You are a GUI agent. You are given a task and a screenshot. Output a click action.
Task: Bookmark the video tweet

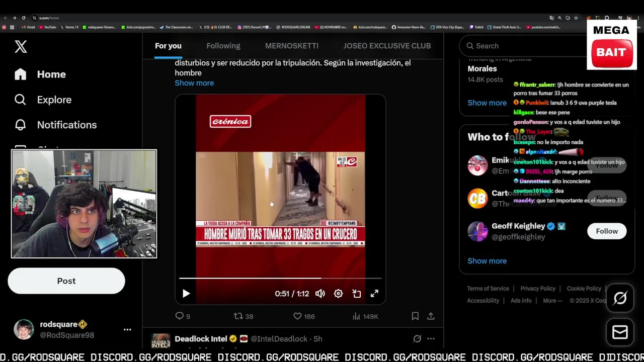tap(415, 316)
